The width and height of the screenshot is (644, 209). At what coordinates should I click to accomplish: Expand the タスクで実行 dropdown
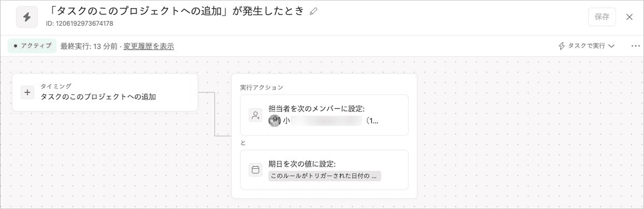click(x=586, y=46)
